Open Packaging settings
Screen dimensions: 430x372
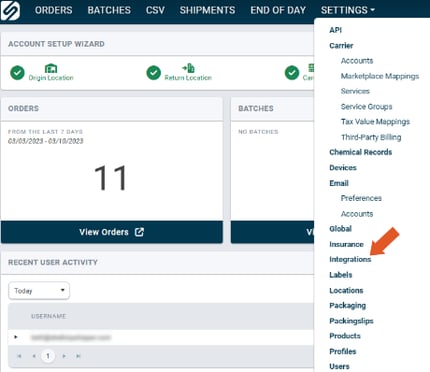coord(347,306)
